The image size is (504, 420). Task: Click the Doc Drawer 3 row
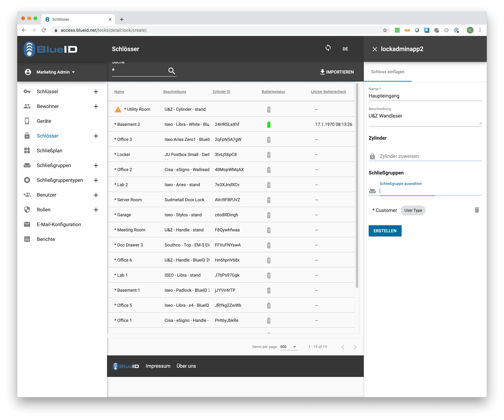[x=231, y=245]
